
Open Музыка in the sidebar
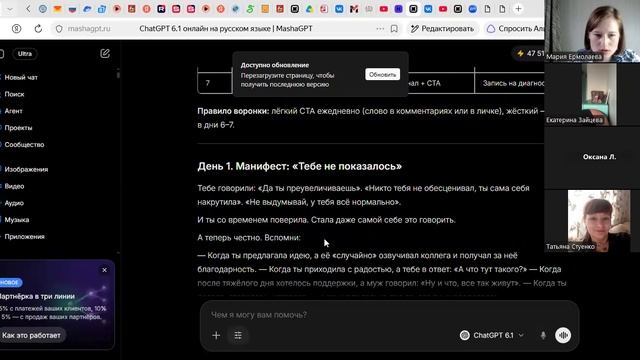click(16, 220)
